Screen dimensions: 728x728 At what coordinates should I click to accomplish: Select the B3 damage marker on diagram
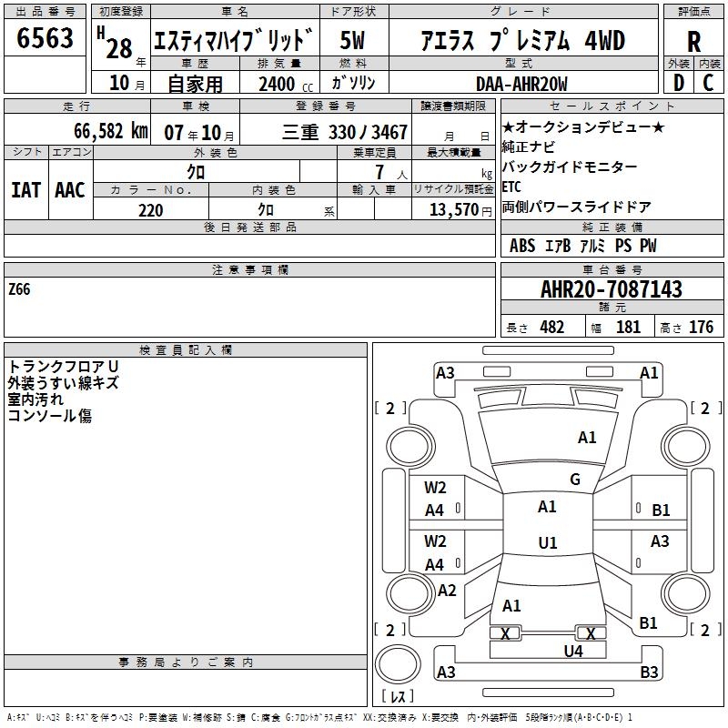pyautogui.click(x=649, y=672)
